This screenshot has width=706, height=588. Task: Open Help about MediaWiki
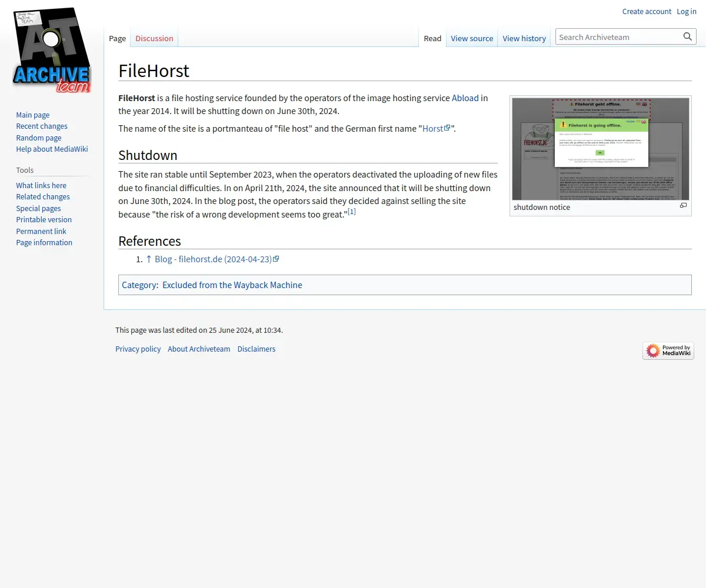[52, 149]
